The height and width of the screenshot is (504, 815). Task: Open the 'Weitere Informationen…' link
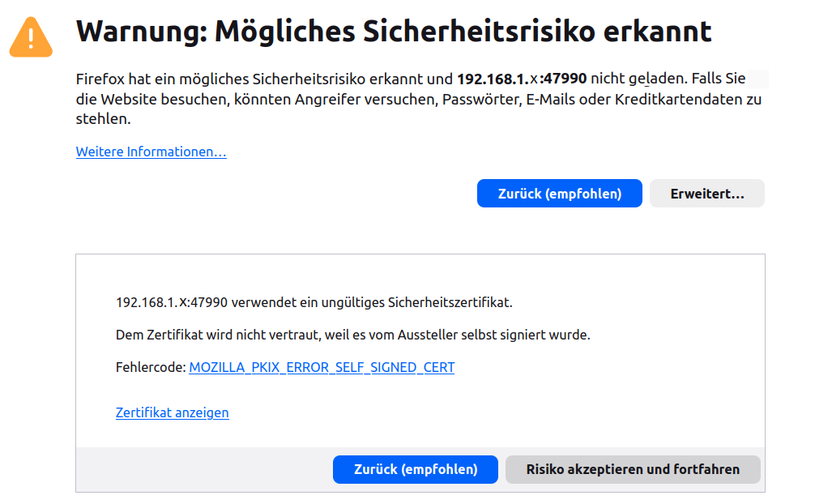(151, 152)
